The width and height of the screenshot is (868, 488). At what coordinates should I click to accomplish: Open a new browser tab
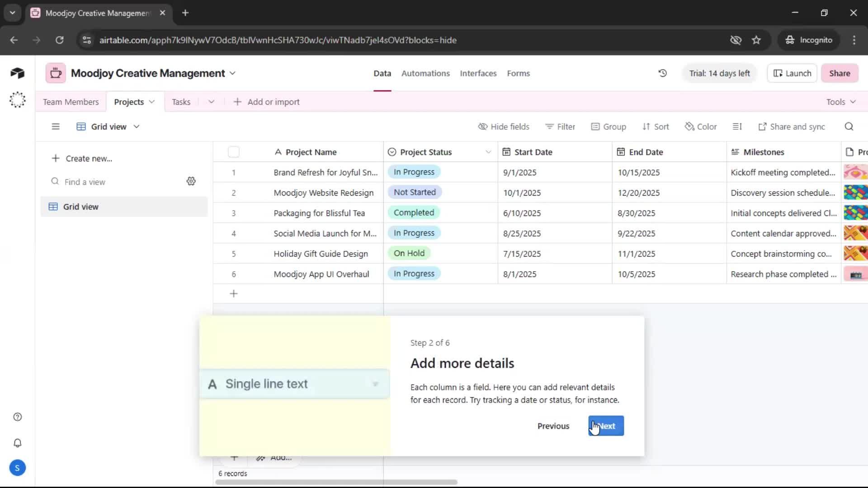click(x=185, y=13)
